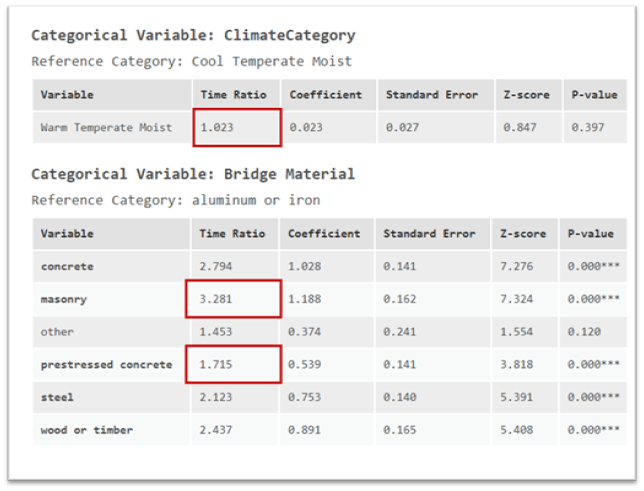This screenshot has width=644, height=491.
Task: Click the Categorical Variable: Bridge Material heading
Action: click(x=193, y=174)
